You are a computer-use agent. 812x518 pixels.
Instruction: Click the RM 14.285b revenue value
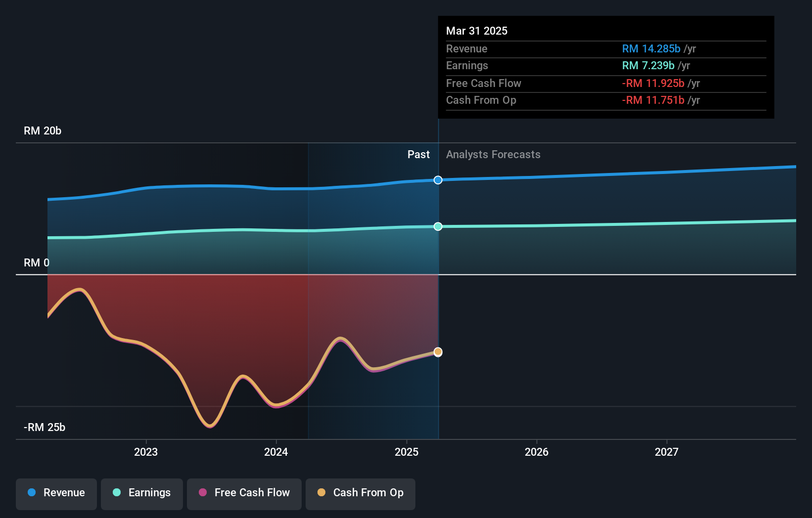[x=651, y=48]
